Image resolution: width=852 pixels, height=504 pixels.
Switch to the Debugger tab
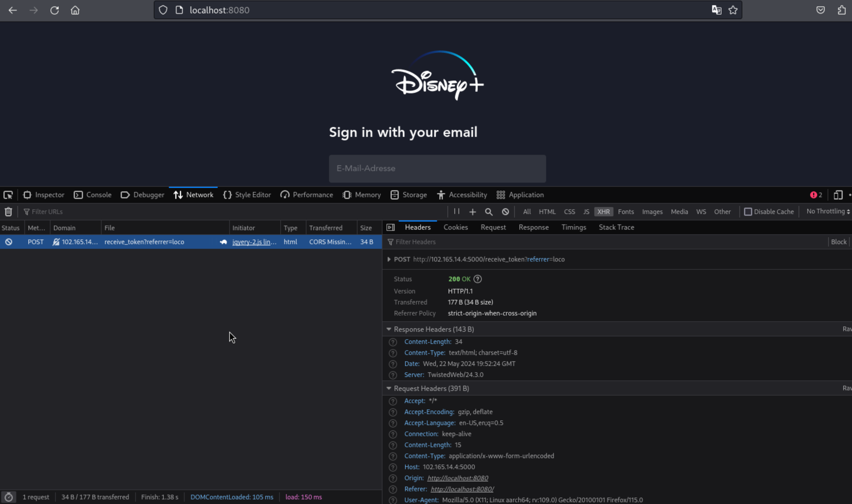point(142,195)
